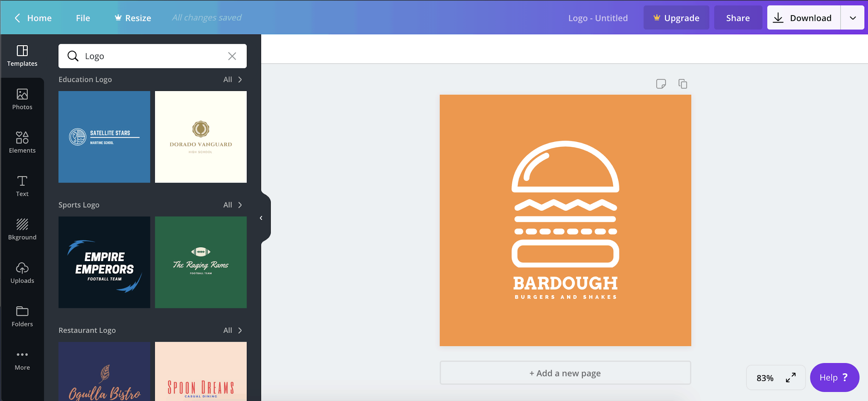Viewport: 868px width, 401px height.
Task: Click the Download button
Action: point(803,17)
